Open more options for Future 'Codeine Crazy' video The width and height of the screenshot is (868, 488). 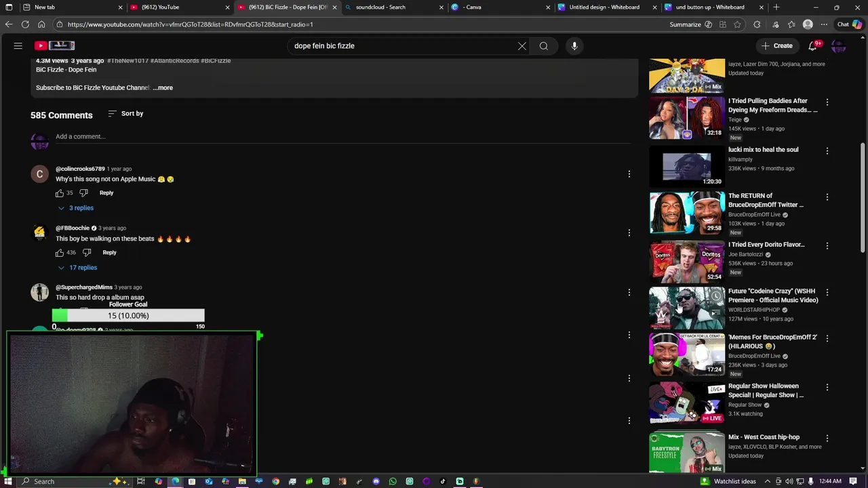[827, 292]
